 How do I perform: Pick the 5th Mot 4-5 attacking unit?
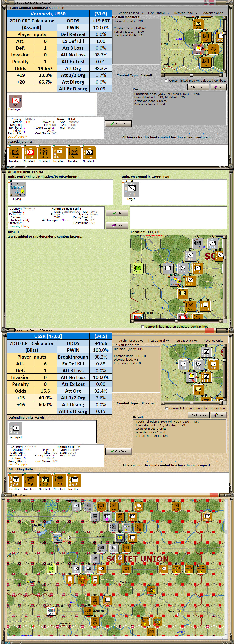(45, 153)
